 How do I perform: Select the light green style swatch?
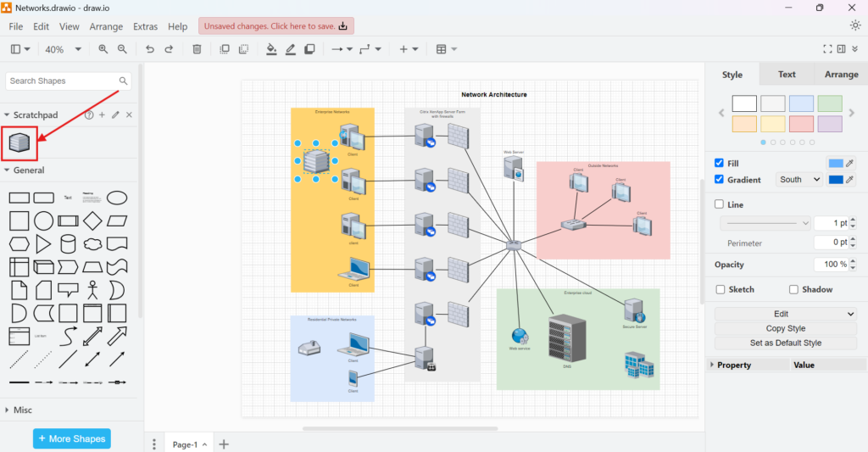[830, 103]
